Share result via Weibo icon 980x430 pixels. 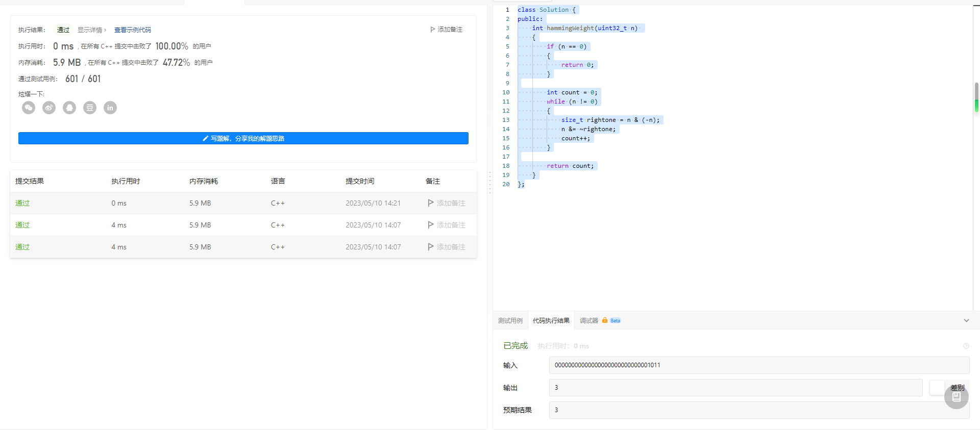(x=49, y=108)
